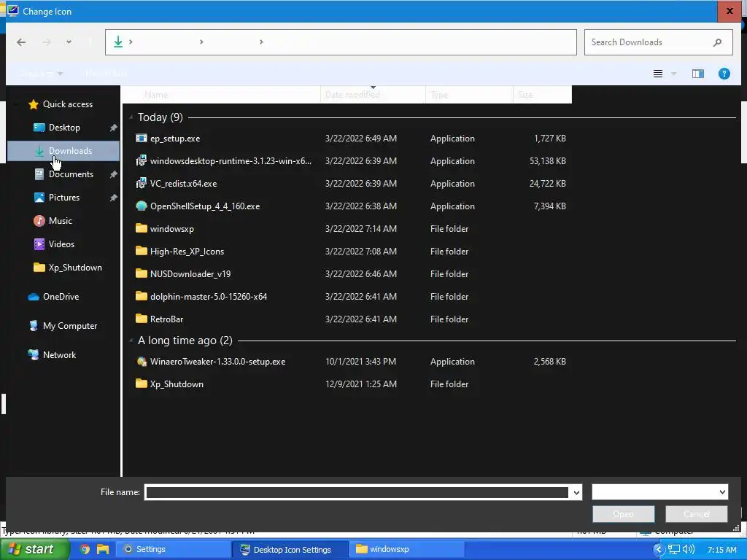
Task: Select the OpenShellSetup_4_4_160.exe shell icon
Action: [141, 206]
